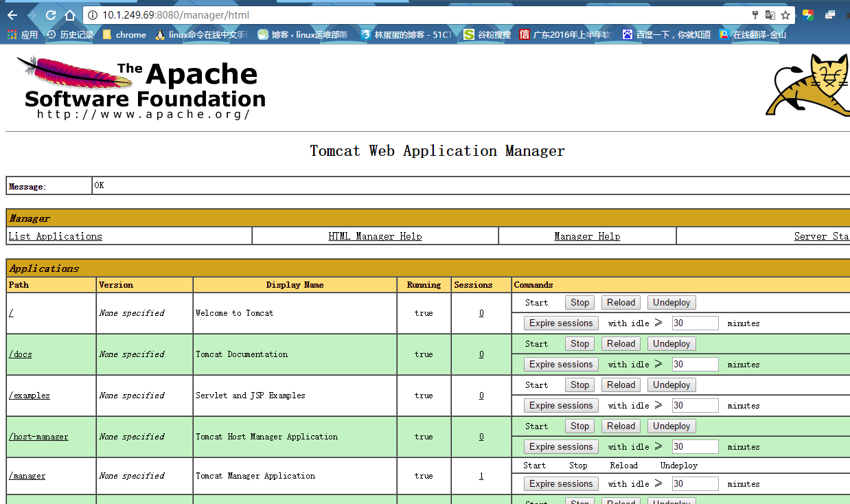Stop the Tomcat Host Manager Application

tap(580, 426)
